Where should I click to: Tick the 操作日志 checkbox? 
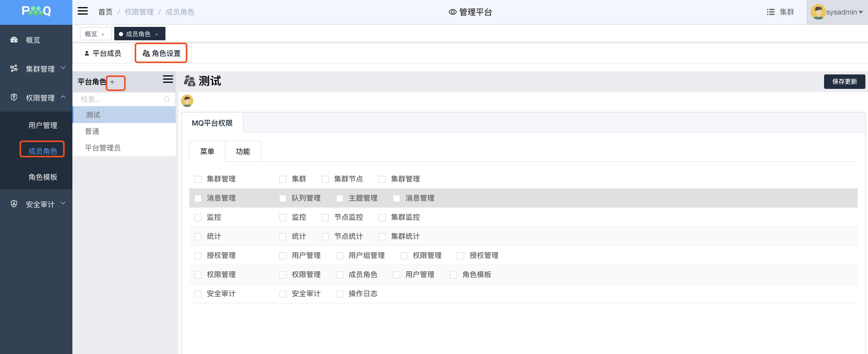coord(340,294)
